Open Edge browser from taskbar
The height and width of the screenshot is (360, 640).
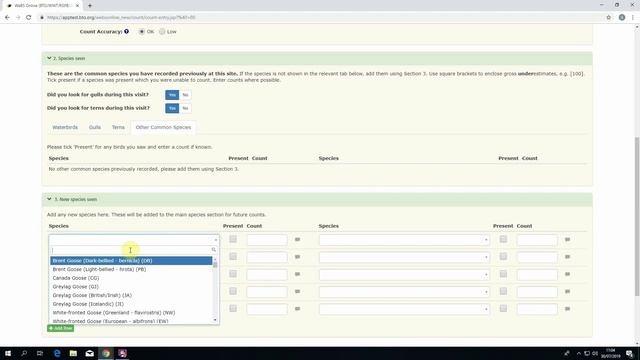pos(57,353)
